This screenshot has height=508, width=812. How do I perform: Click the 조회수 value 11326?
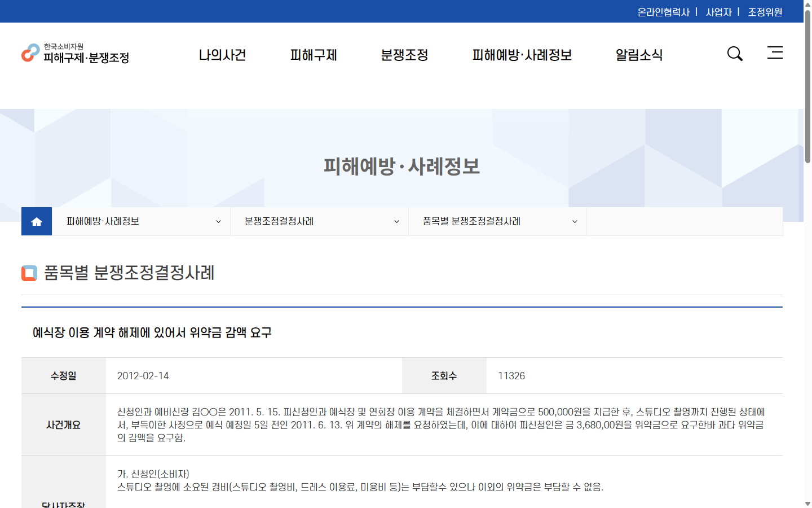click(511, 376)
